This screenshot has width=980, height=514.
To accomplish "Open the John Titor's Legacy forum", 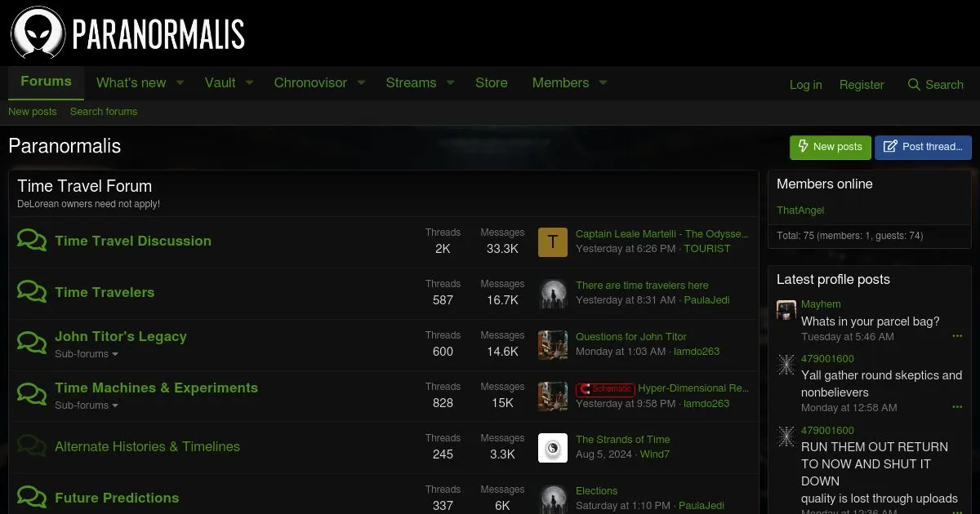I will 121,336.
